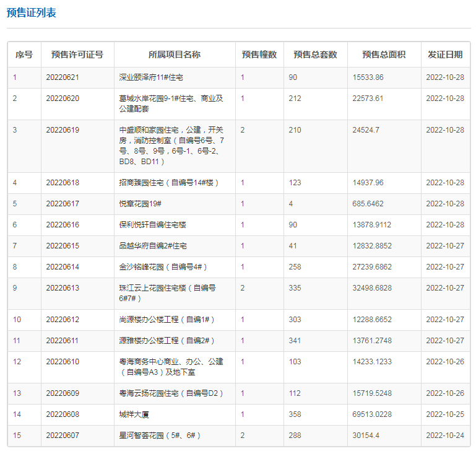The image size is (476, 451).
Task: Click the 所属项目名称 column header
Action: (175, 55)
